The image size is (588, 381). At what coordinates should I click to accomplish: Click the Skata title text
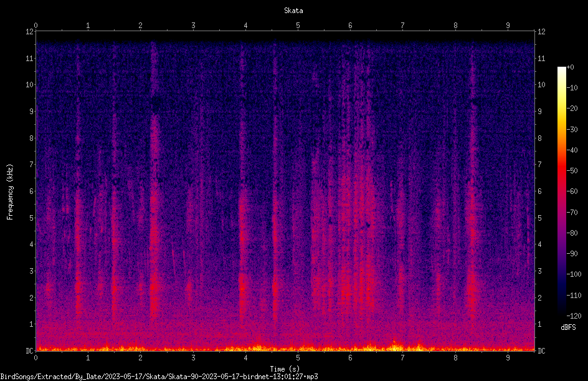pyautogui.click(x=293, y=11)
